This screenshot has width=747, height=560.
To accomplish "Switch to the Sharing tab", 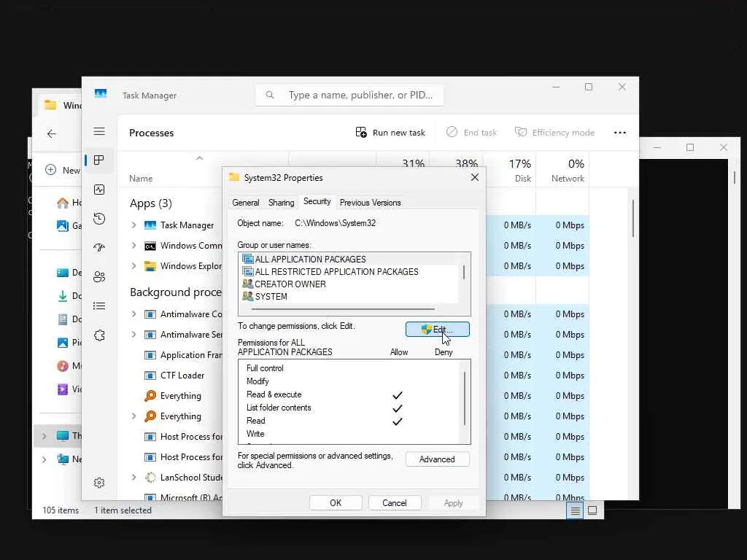I will pyautogui.click(x=281, y=203).
